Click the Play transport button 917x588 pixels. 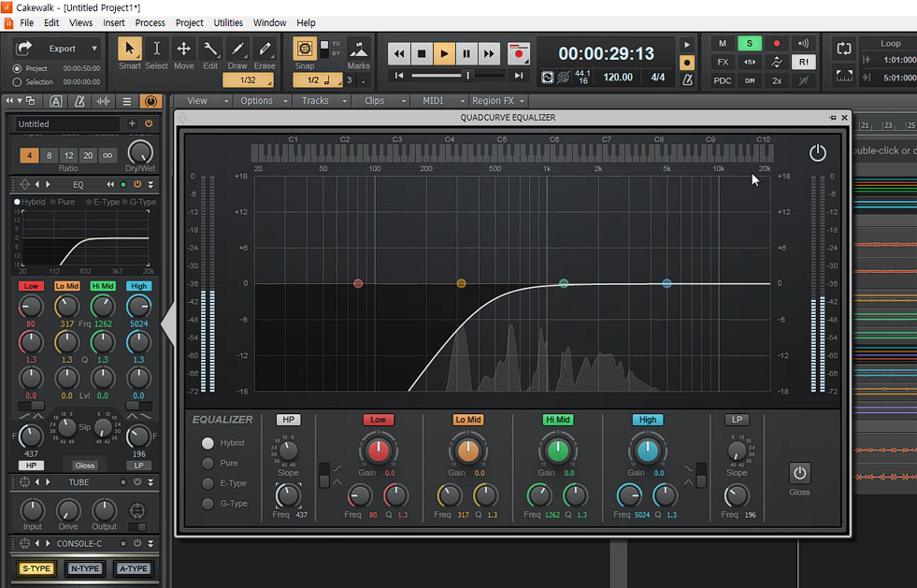click(x=444, y=54)
